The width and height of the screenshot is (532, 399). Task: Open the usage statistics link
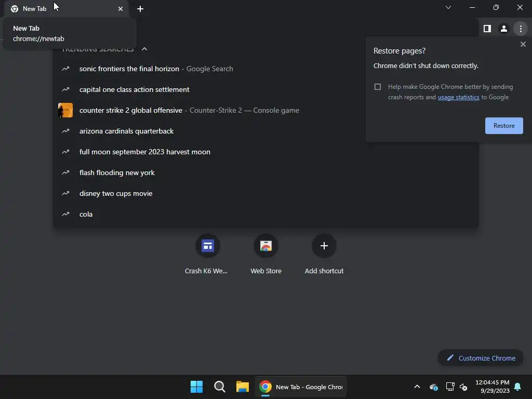458,97
